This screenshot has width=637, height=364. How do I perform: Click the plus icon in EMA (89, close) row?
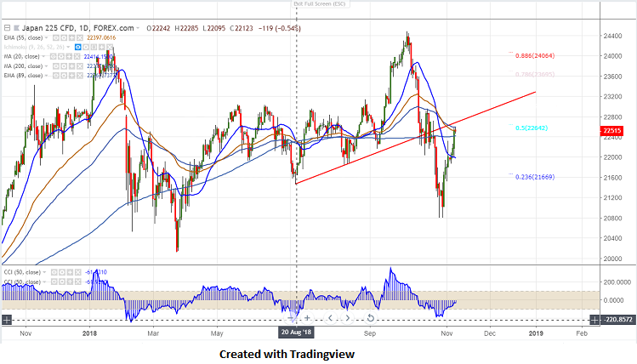tap(72, 76)
